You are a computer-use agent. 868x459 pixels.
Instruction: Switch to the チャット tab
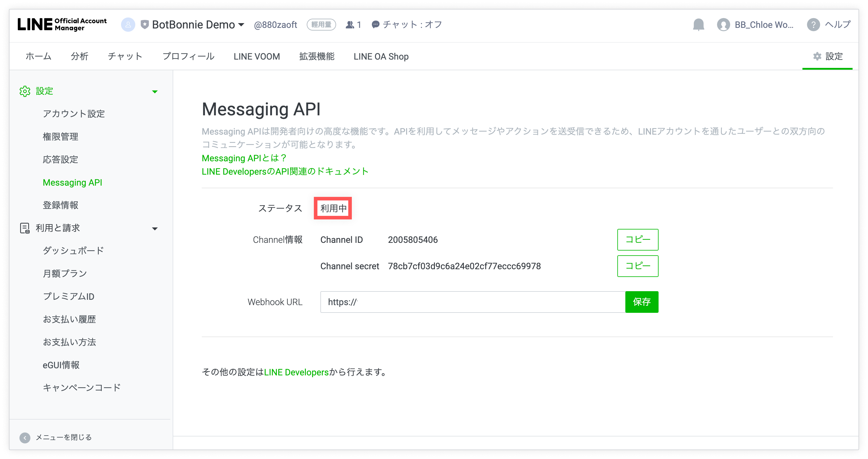coord(125,56)
